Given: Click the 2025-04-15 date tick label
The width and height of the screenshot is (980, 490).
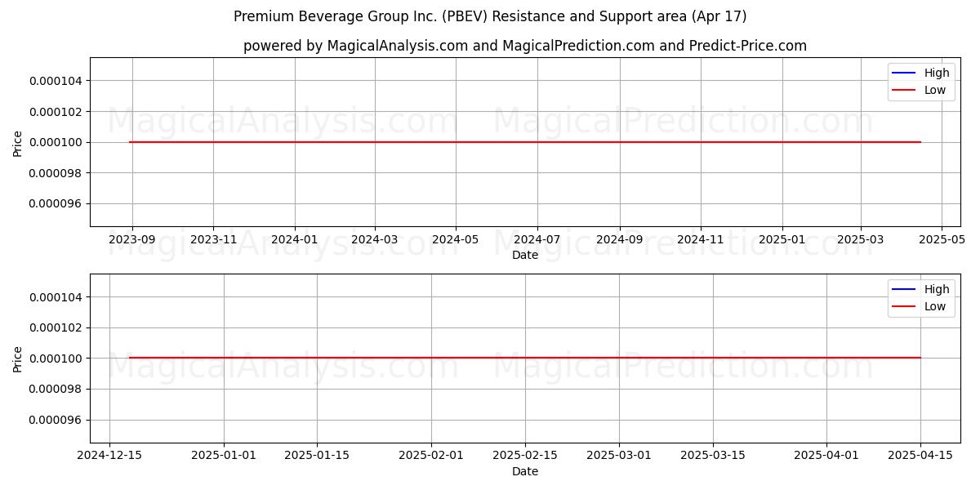Looking at the screenshot, I should (x=920, y=457).
